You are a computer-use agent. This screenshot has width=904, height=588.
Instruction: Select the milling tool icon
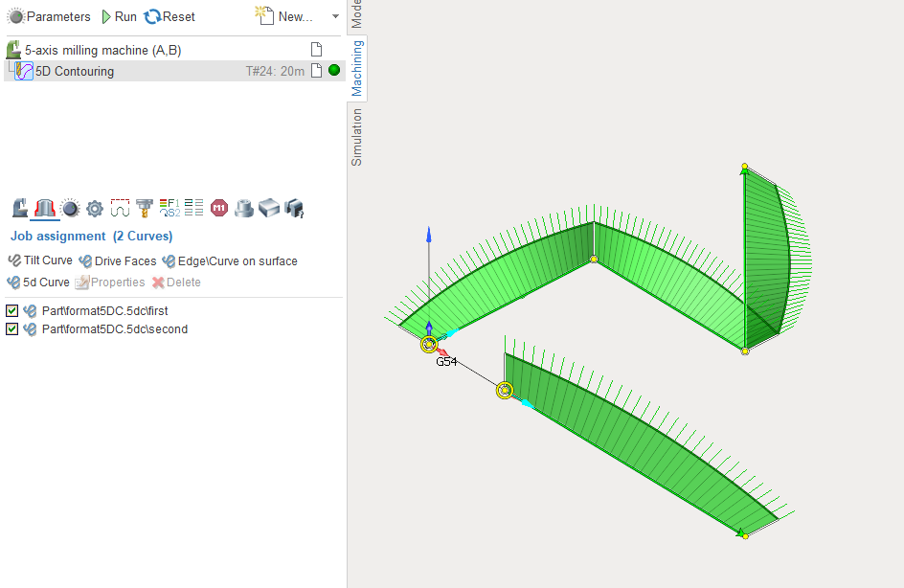[145, 208]
